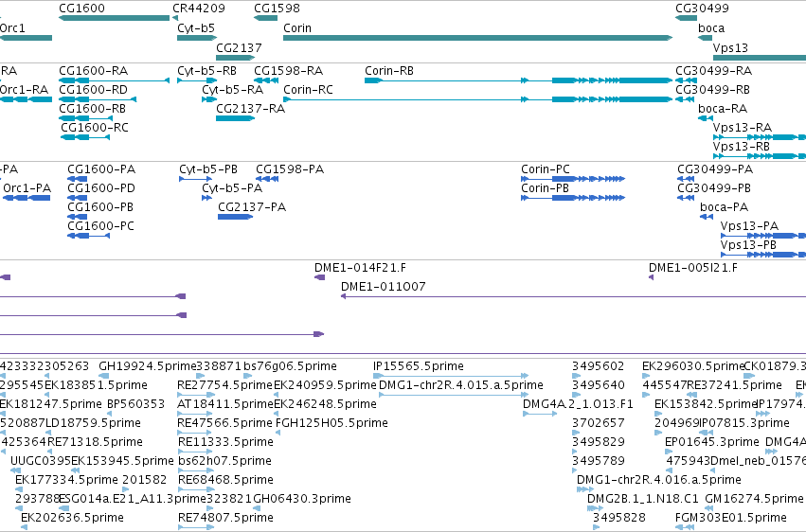Select transcript CG1598-RA
Viewport: 806px width, 532px height.
click(266, 80)
